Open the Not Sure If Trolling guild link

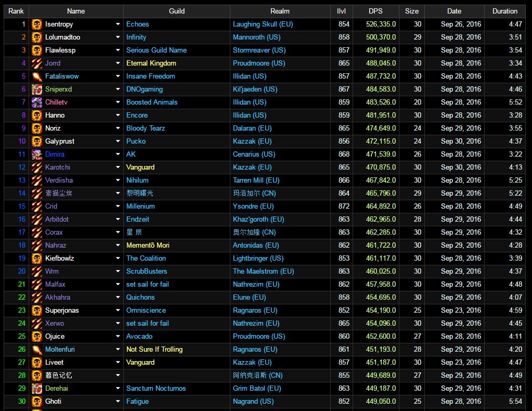pos(154,350)
